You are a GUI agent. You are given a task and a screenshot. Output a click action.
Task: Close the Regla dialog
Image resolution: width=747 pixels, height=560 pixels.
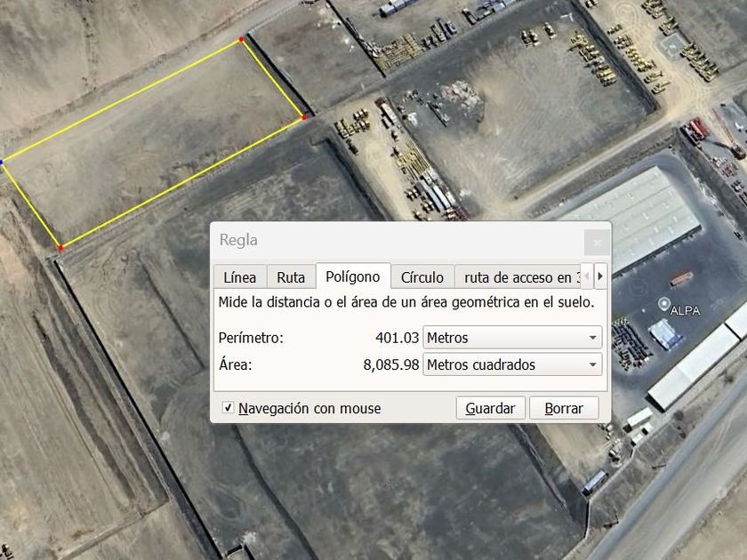(x=597, y=243)
